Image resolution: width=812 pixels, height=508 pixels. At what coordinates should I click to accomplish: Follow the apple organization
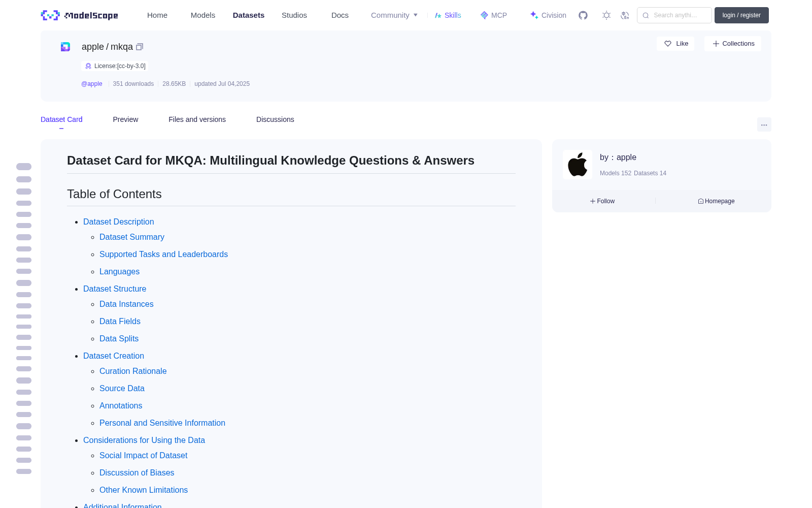click(602, 201)
